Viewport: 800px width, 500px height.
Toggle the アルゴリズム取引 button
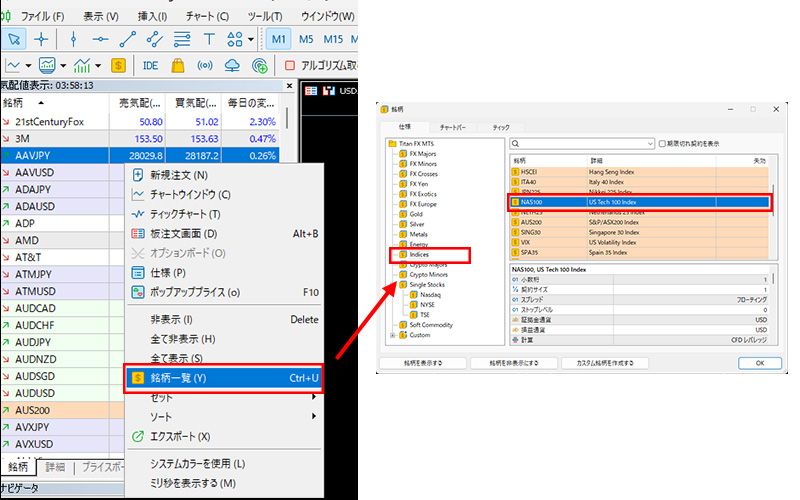click(321, 65)
